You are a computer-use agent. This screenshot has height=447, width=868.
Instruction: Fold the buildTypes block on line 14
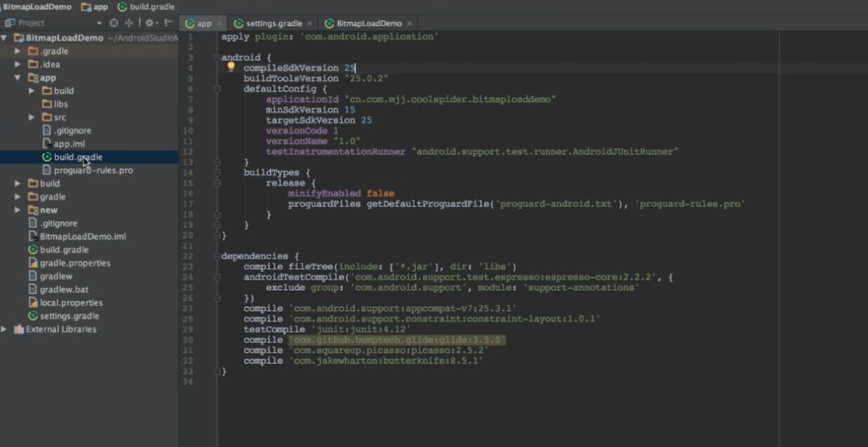(x=217, y=173)
